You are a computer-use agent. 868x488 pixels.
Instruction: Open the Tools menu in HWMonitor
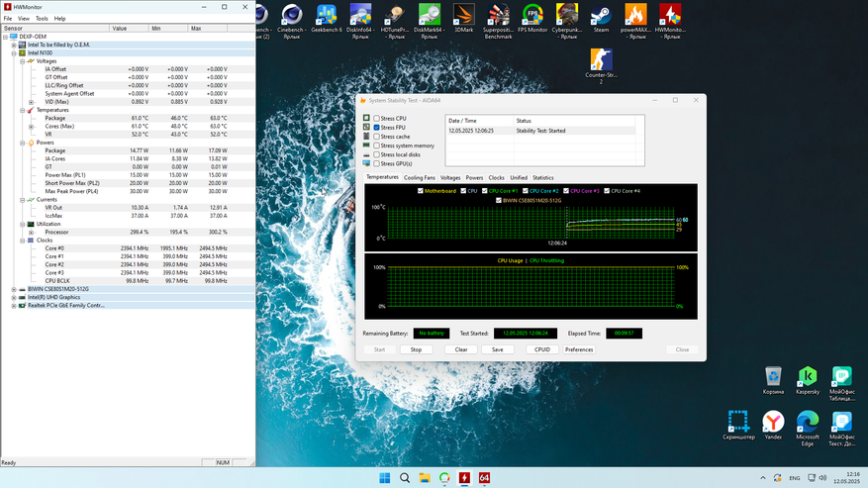click(42, 19)
